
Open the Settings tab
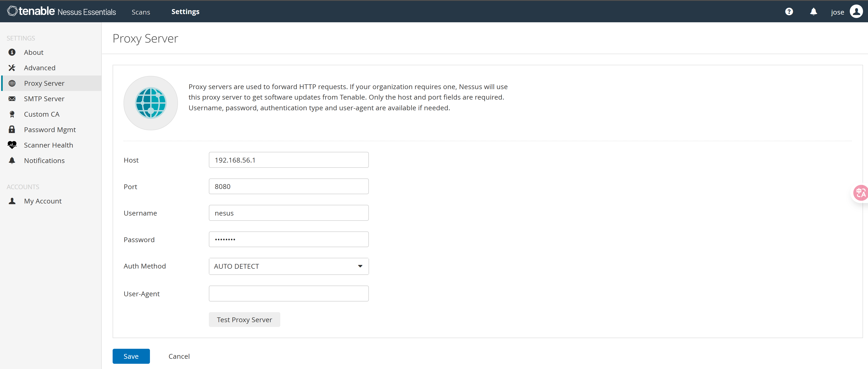185,11
